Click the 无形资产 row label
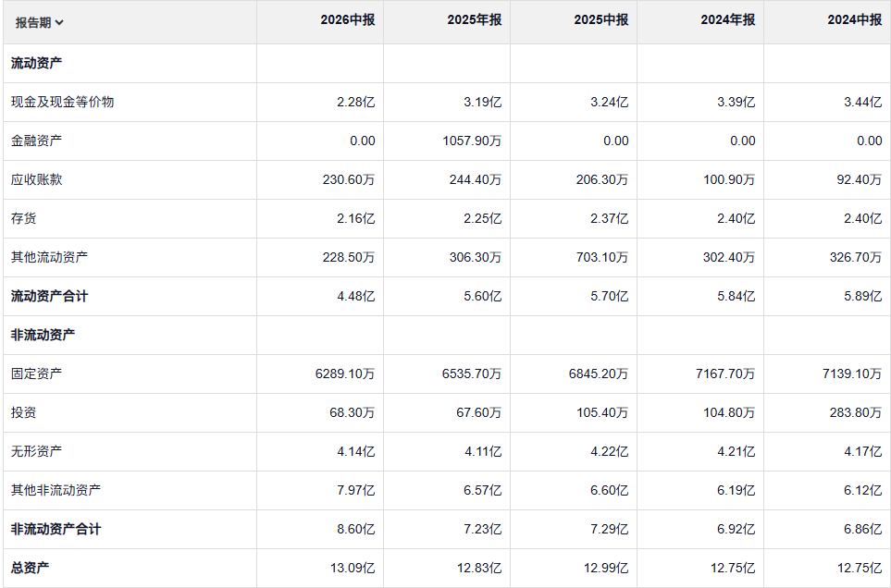This screenshot has height=588, width=891. (x=37, y=451)
